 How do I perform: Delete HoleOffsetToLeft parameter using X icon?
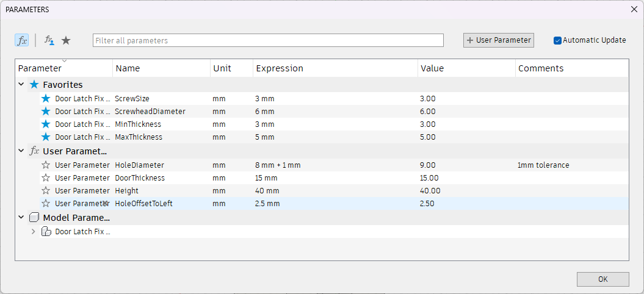coord(106,203)
